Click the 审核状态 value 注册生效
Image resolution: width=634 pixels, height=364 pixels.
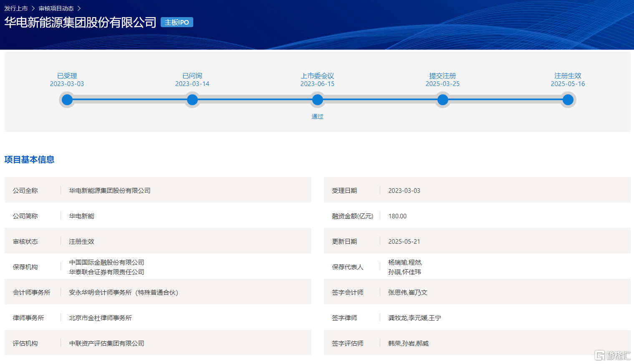click(82, 241)
